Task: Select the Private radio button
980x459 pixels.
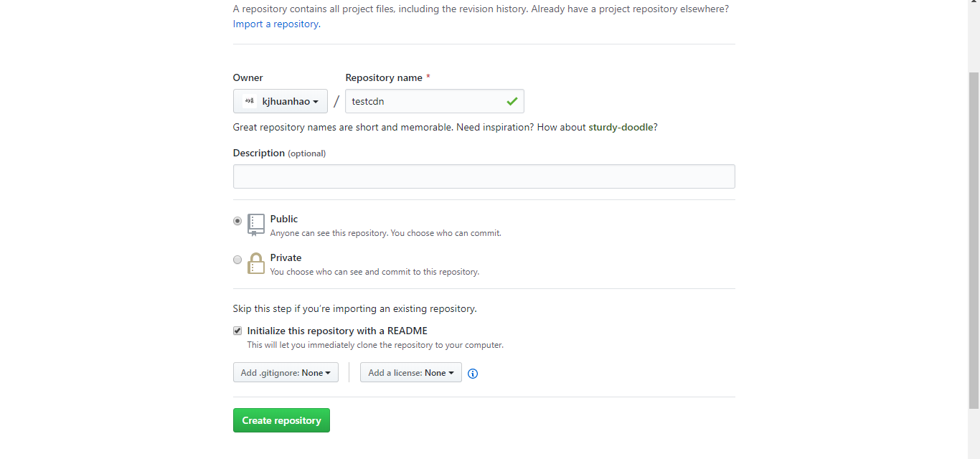Action: click(237, 260)
